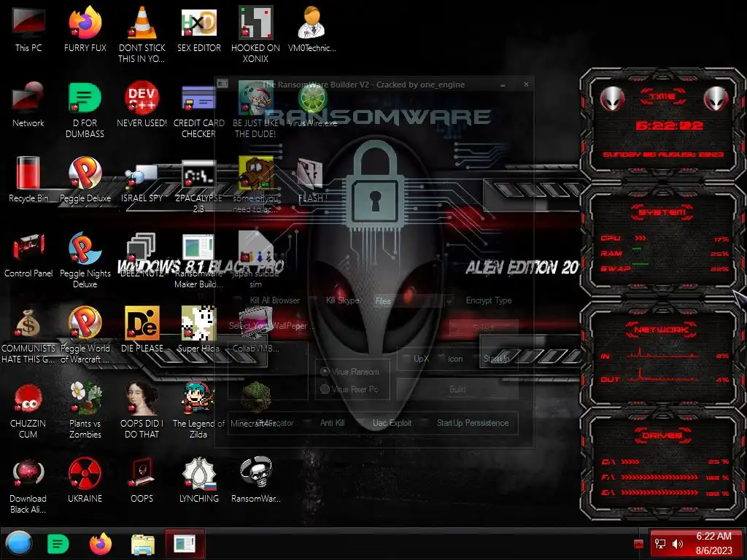Screen dimensions: 747x560
Task: Select the VM0Technic desktop icon
Action: 312,29
